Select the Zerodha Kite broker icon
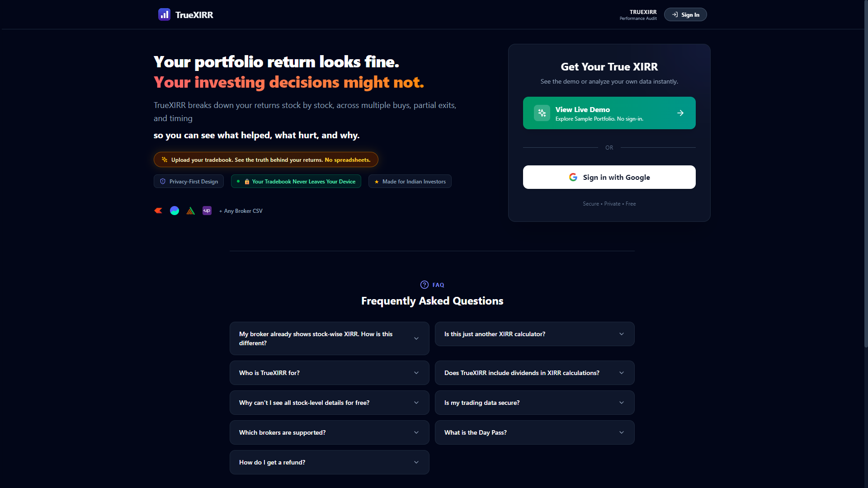868x488 pixels. tap(158, 211)
